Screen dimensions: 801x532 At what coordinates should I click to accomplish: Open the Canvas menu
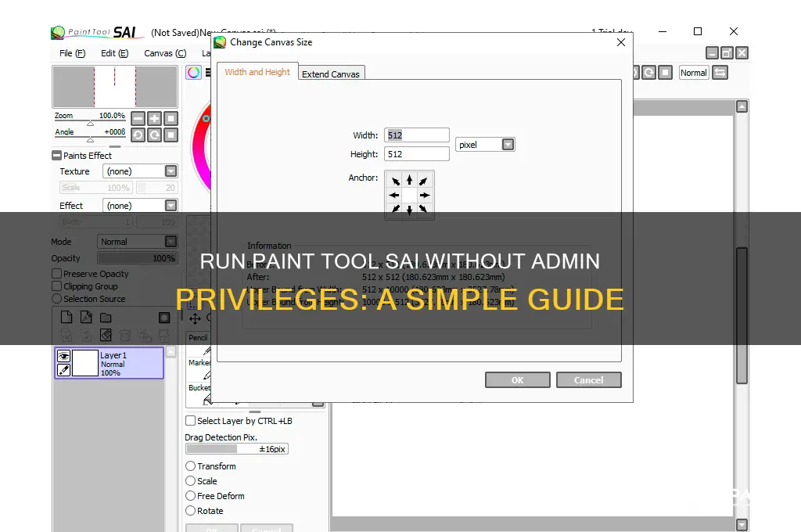point(165,53)
